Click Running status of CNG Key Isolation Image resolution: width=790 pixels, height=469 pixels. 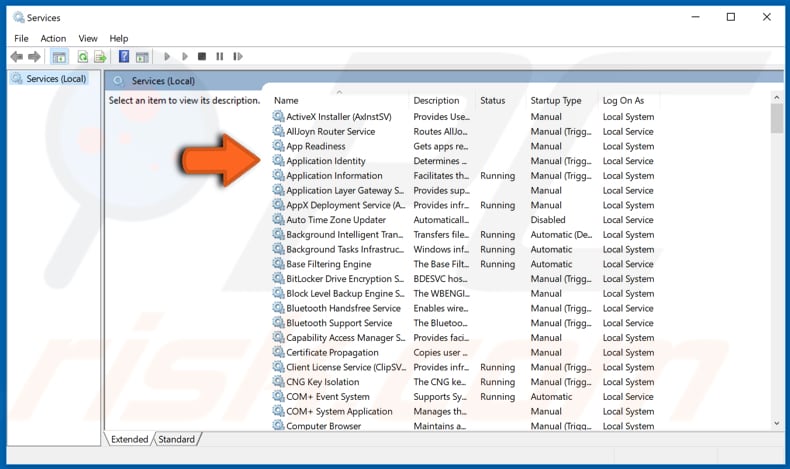[498, 382]
